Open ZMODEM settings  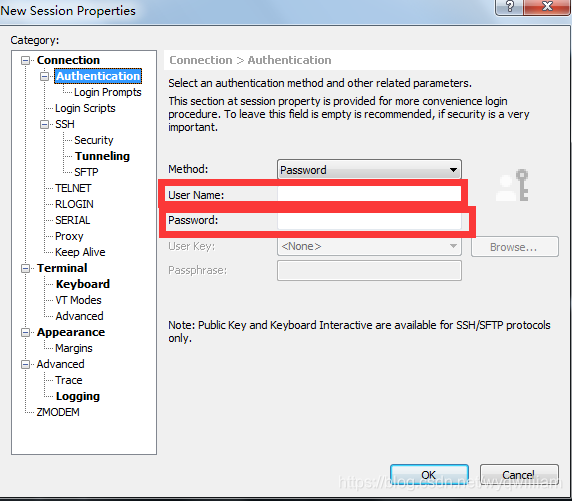(58, 412)
